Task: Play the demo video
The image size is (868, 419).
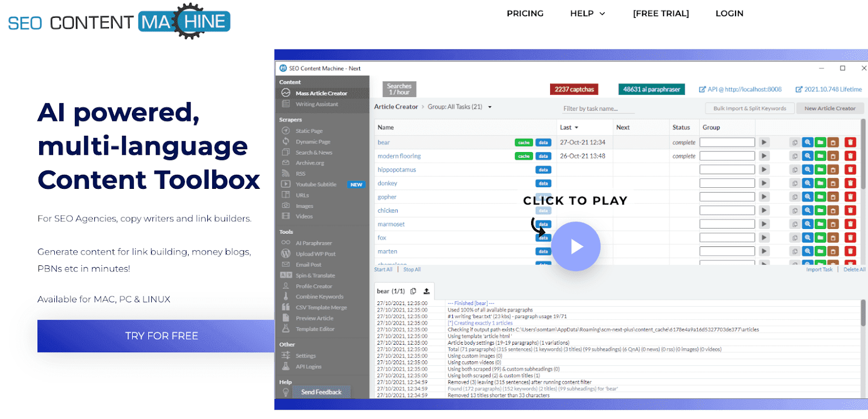Action: point(576,246)
